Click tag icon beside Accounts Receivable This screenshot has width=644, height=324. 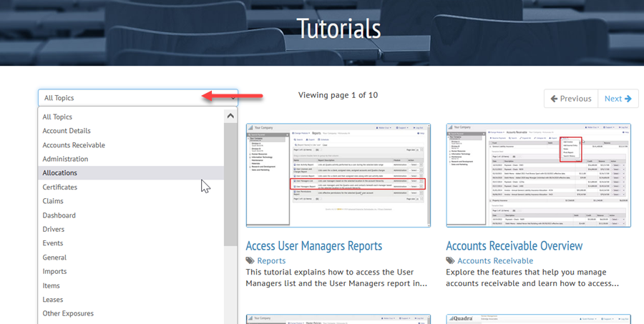(450, 261)
